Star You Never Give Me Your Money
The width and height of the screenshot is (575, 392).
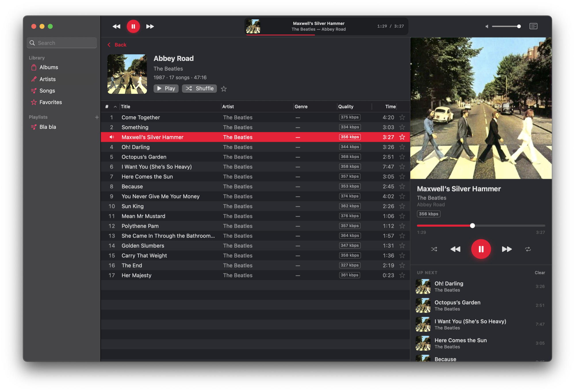tap(402, 196)
